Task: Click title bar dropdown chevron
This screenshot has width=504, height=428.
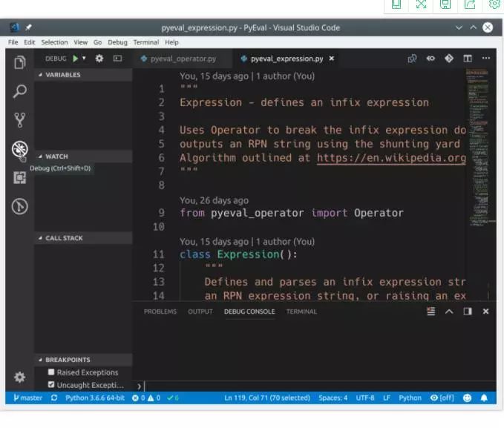Action: coord(459,27)
